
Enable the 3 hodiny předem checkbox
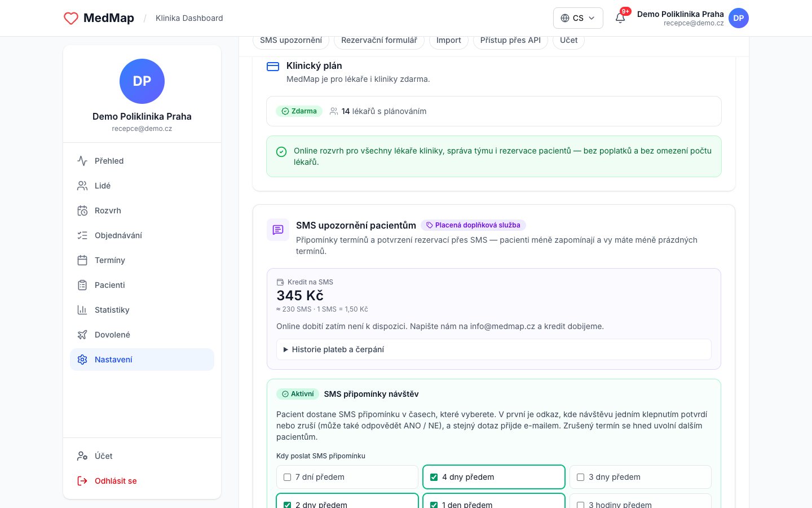click(x=580, y=505)
